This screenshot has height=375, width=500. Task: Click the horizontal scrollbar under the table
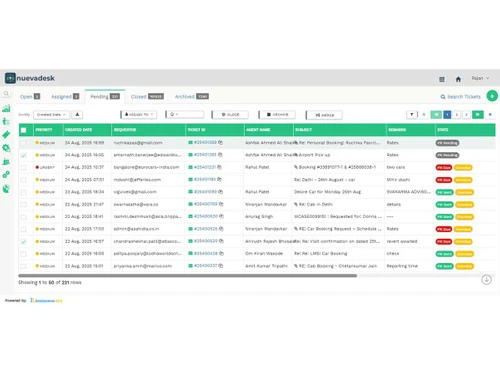coord(188,276)
